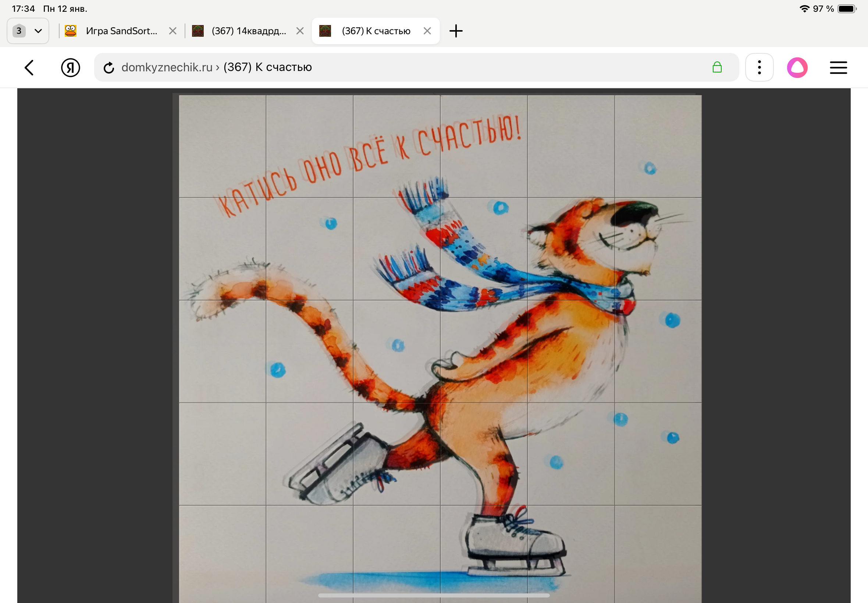Open the hamburger side menu
The width and height of the screenshot is (868, 603).
point(838,67)
